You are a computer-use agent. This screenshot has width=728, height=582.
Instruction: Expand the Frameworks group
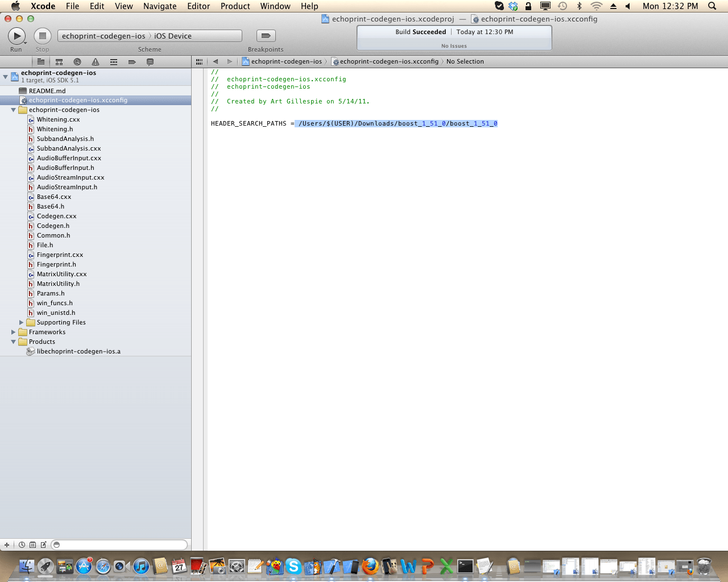(x=13, y=332)
